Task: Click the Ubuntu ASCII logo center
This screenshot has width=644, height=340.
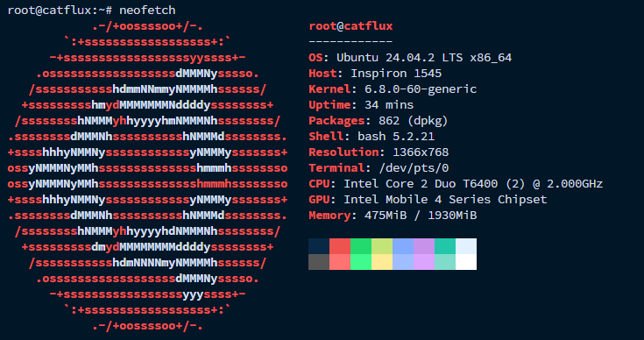Action: pyautogui.click(x=147, y=176)
